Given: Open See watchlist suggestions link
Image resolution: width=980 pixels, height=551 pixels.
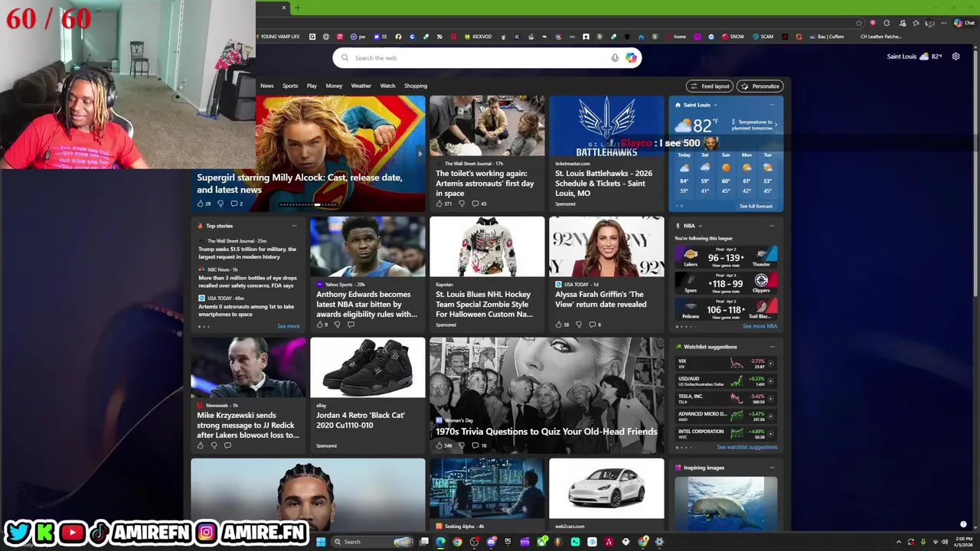Looking at the screenshot, I should pyautogui.click(x=746, y=447).
